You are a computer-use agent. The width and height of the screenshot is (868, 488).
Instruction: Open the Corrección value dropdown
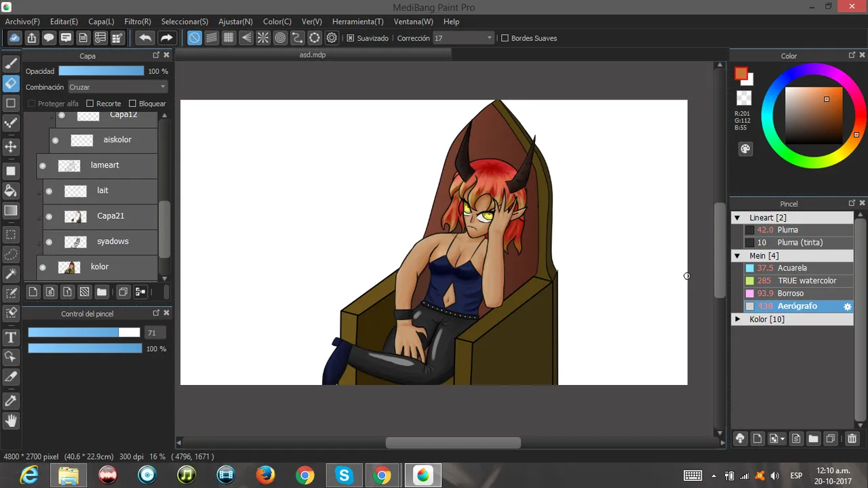tap(463, 38)
